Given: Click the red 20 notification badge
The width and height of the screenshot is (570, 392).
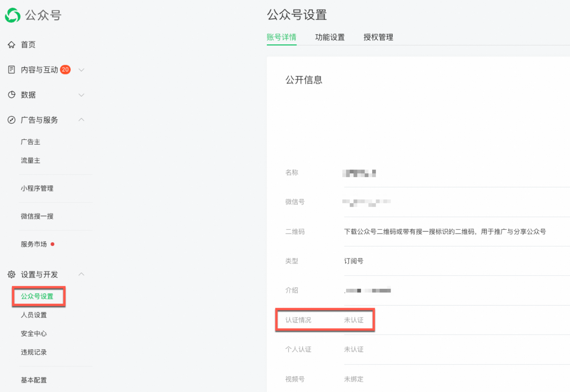Looking at the screenshot, I should coord(65,69).
